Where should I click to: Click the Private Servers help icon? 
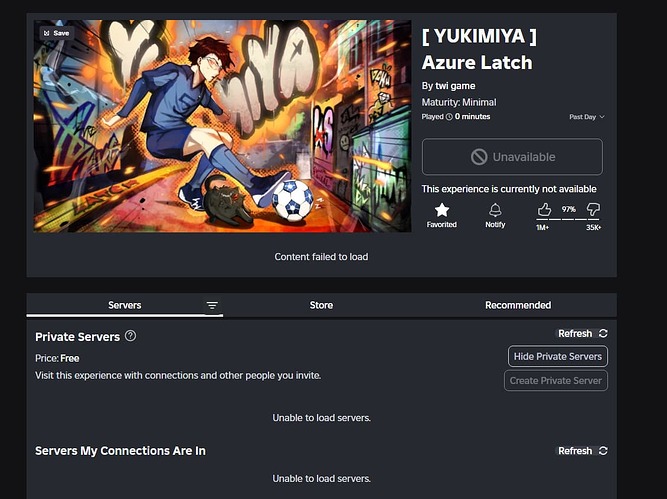(131, 336)
